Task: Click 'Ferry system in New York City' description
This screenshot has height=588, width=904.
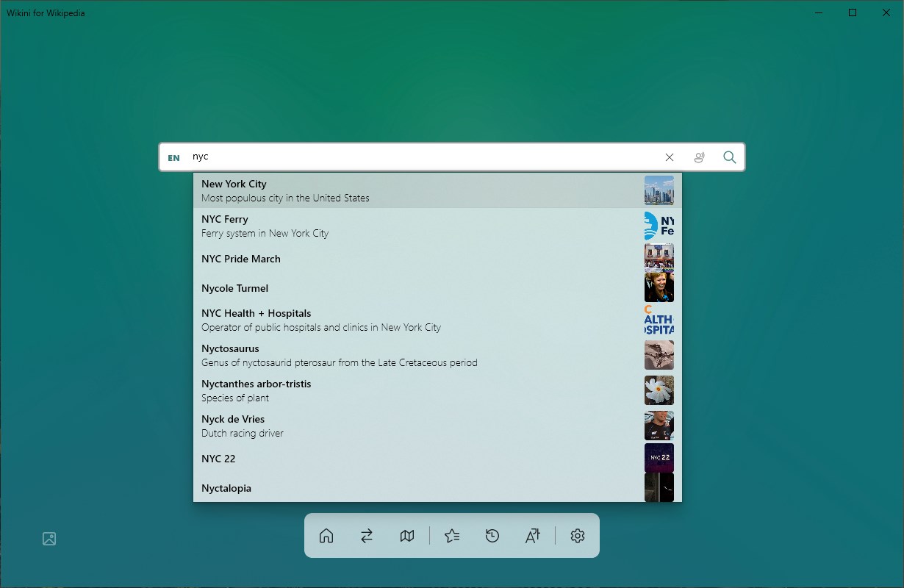Action: (x=265, y=233)
